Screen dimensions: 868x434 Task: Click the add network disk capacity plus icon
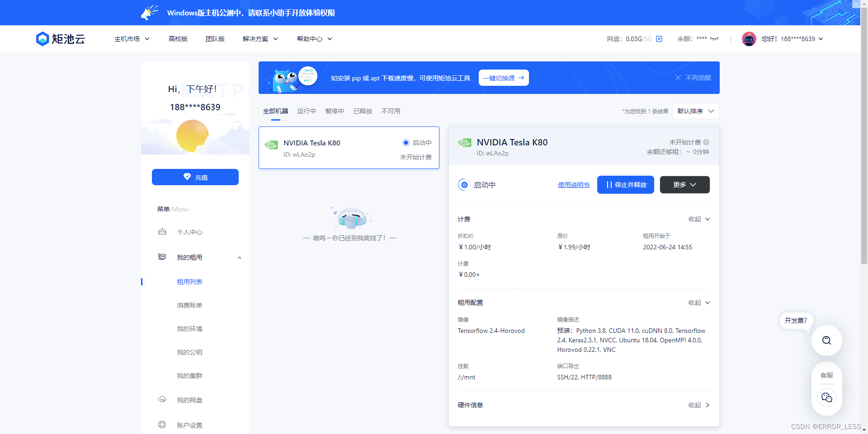(659, 39)
